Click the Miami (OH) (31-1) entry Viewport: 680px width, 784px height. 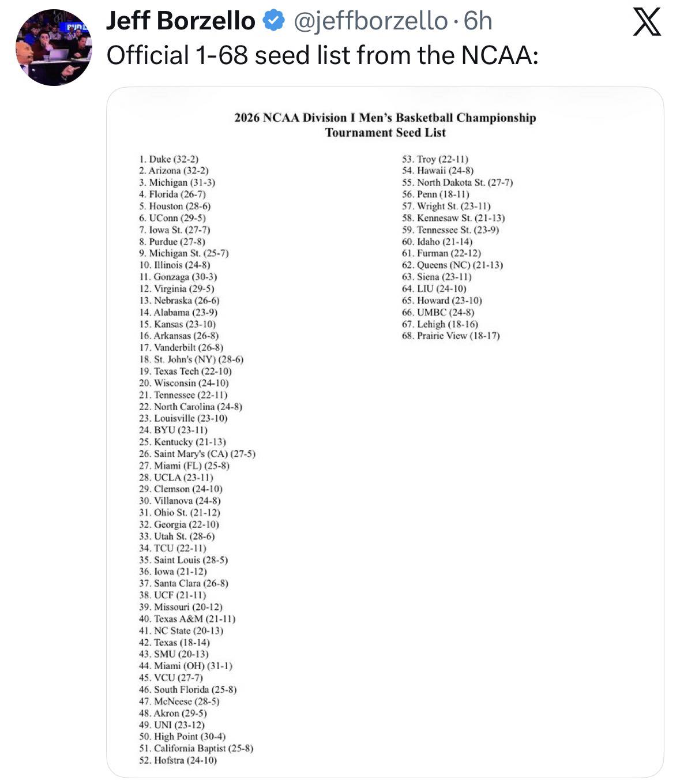pyautogui.click(x=186, y=666)
